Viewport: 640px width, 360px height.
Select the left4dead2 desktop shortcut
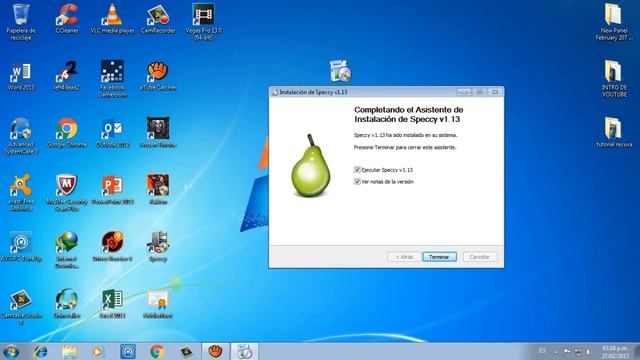[x=67, y=76]
